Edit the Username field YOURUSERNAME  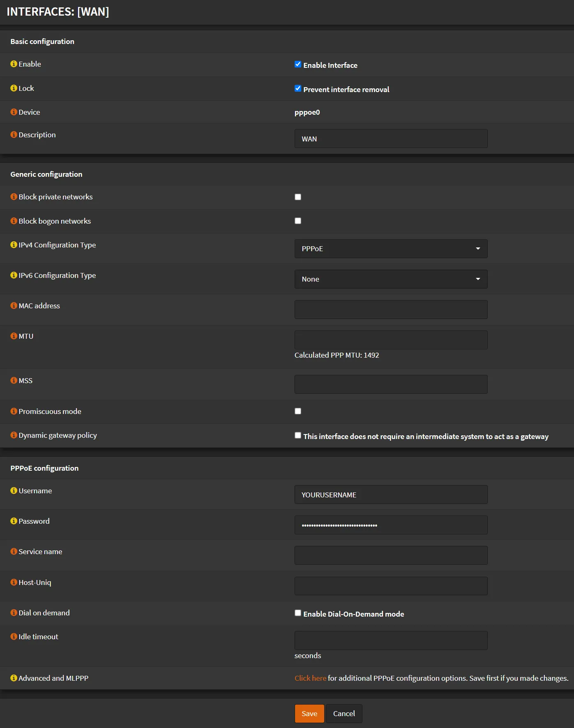click(x=391, y=495)
